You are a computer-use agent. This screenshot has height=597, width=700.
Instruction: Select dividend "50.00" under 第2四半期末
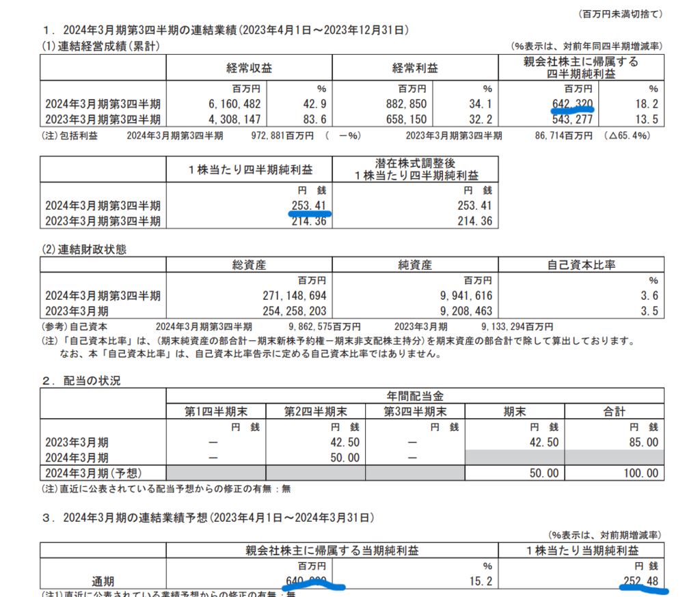[x=345, y=458]
